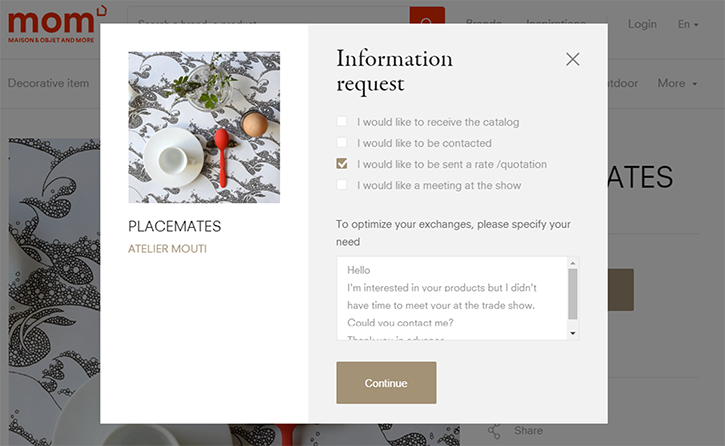Check 'I would like to be contacted'

(x=342, y=142)
